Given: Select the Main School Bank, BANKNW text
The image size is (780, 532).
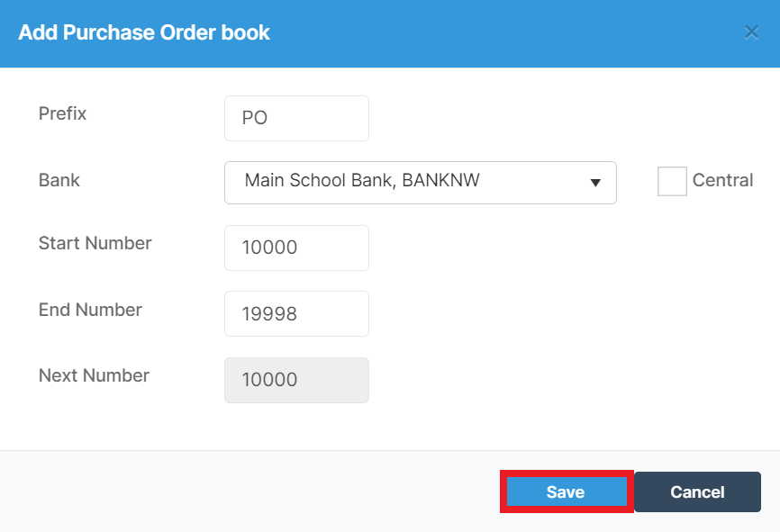Looking at the screenshot, I should point(362,180).
